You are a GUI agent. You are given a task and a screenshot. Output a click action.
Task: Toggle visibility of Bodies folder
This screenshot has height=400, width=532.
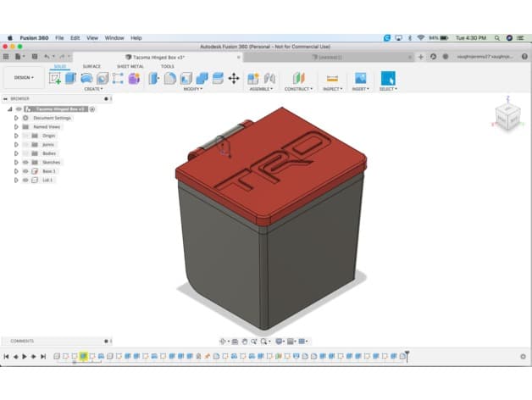25,153
